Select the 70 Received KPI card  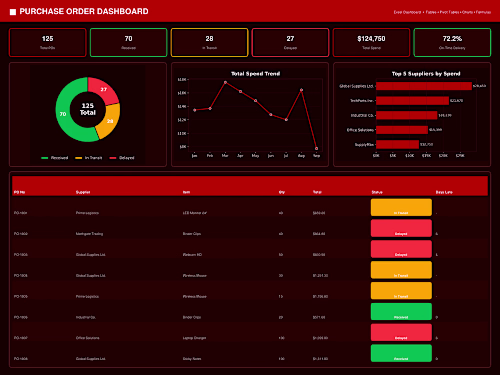[x=128, y=42]
